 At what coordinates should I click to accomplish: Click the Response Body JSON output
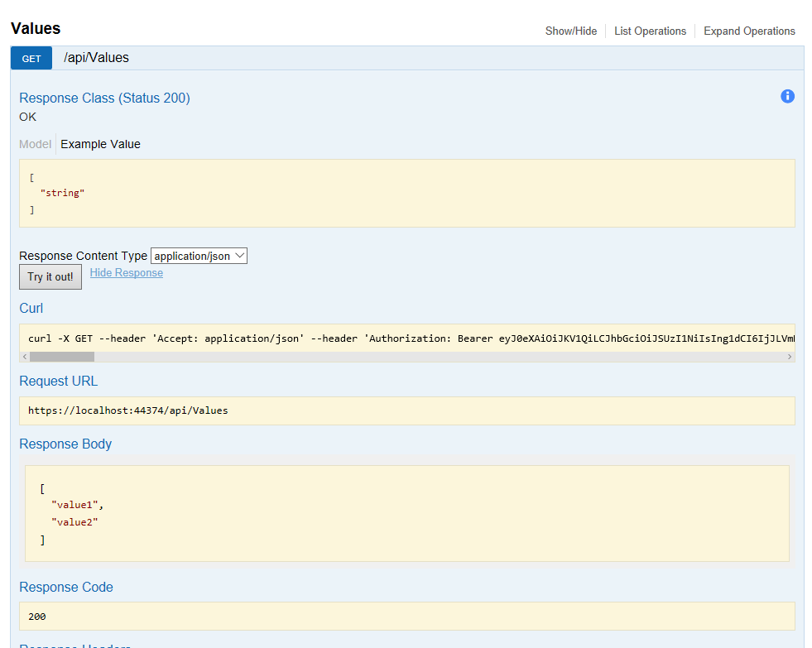(406, 513)
